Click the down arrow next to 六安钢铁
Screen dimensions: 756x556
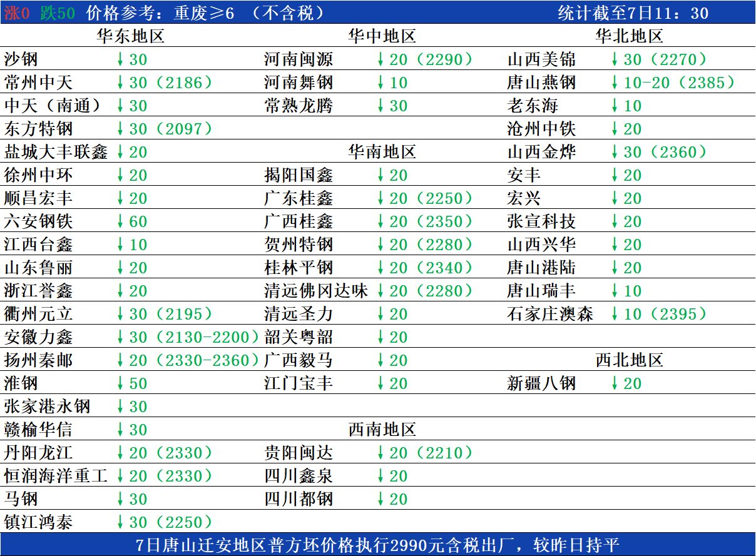[x=121, y=221]
